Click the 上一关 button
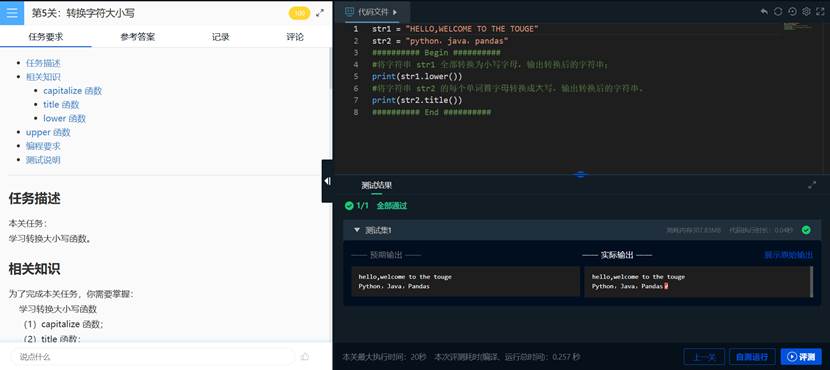This screenshot has width=830, height=370. pyautogui.click(x=704, y=357)
